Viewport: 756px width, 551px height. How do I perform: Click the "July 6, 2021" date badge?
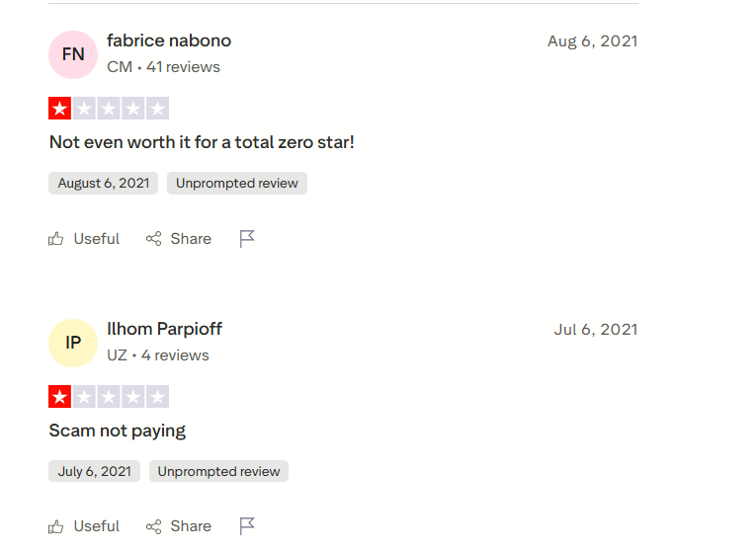pos(94,471)
